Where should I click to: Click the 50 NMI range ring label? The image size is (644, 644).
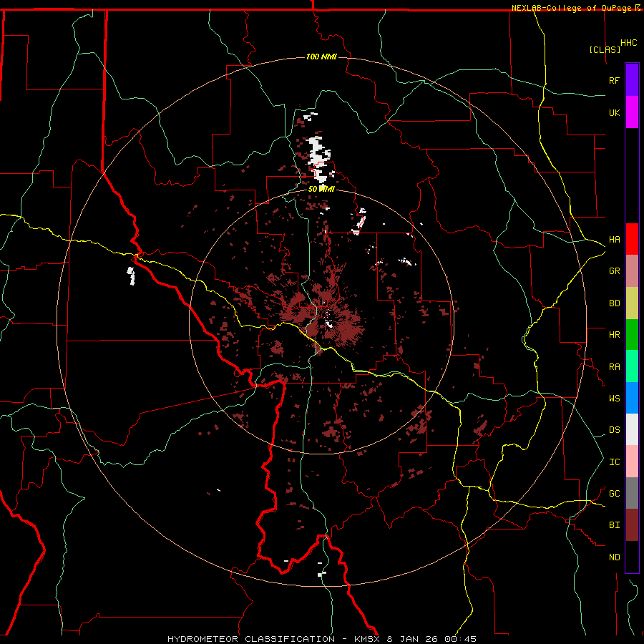321,189
